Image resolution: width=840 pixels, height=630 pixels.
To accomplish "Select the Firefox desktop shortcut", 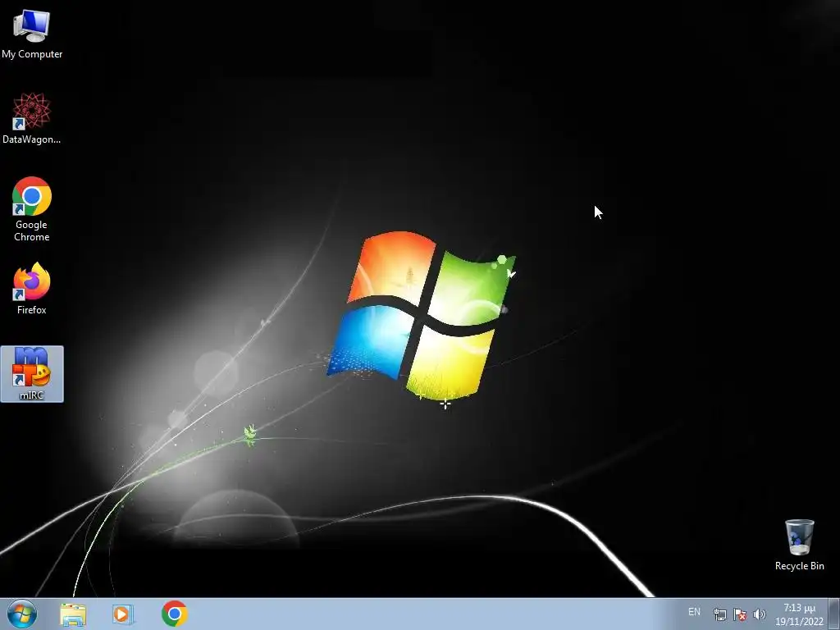I will pyautogui.click(x=32, y=289).
